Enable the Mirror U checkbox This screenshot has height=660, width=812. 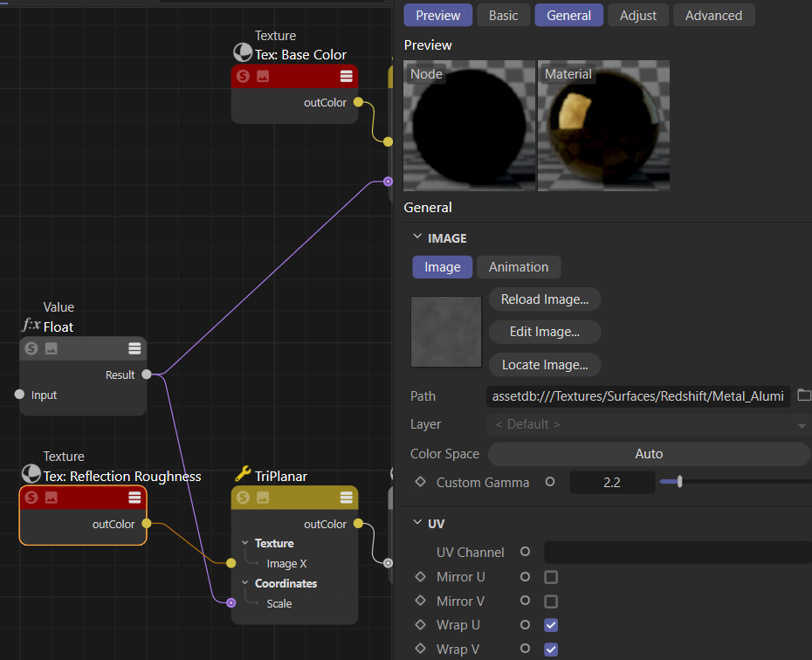551,577
